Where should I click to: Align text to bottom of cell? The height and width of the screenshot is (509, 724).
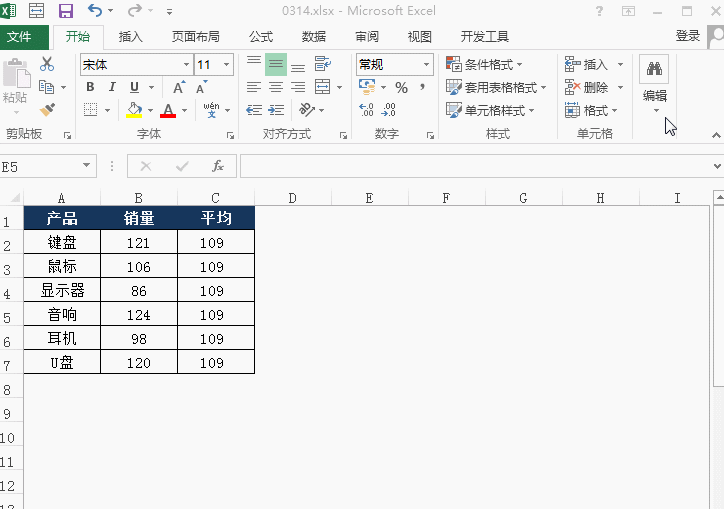click(x=298, y=65)
